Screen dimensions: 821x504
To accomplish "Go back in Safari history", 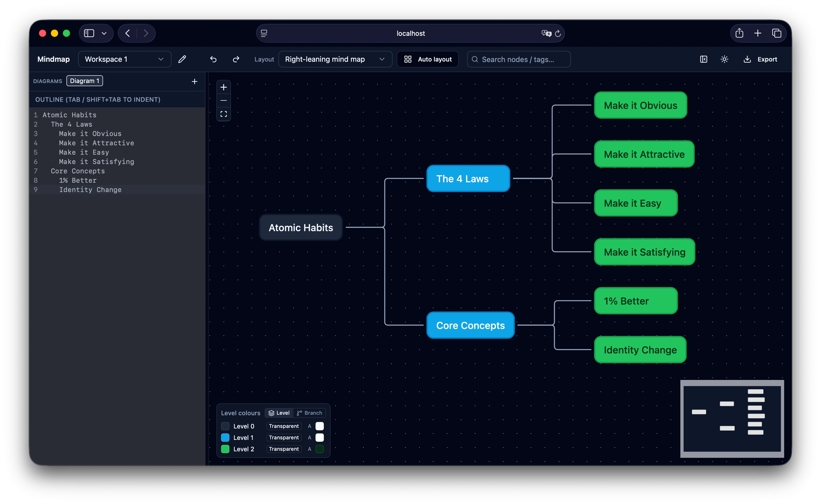I will coord(128,33).
